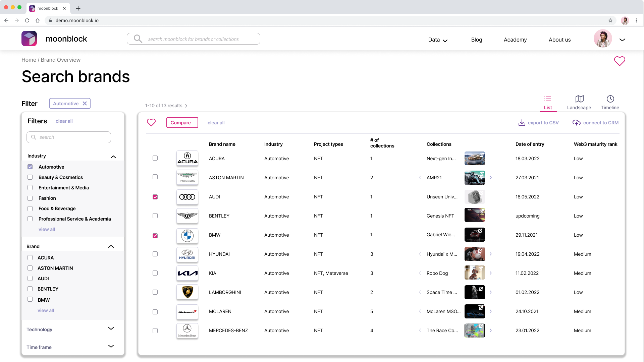
Task: Bookmark the page with star icon
Action: (610, 20)
